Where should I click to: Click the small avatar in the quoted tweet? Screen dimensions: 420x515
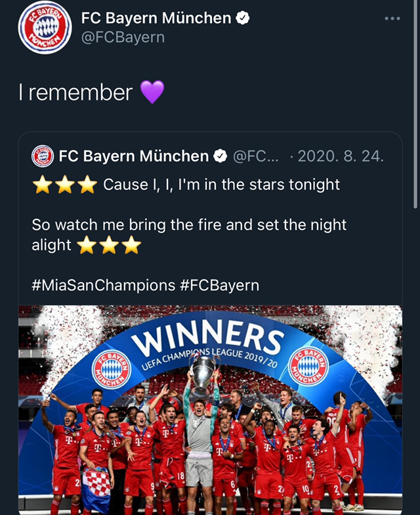[x=43, y=156]
